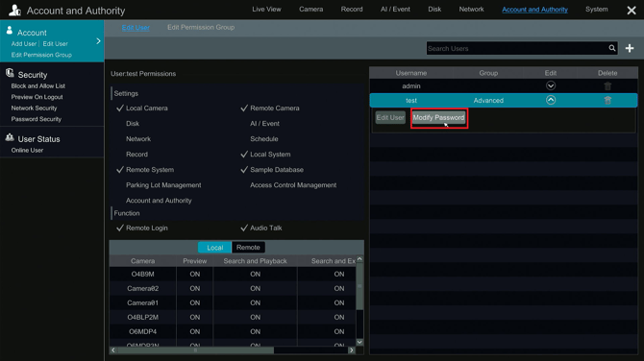Open the System menu
The height and width of the screenshot is (361, 644).
[596, 9]
